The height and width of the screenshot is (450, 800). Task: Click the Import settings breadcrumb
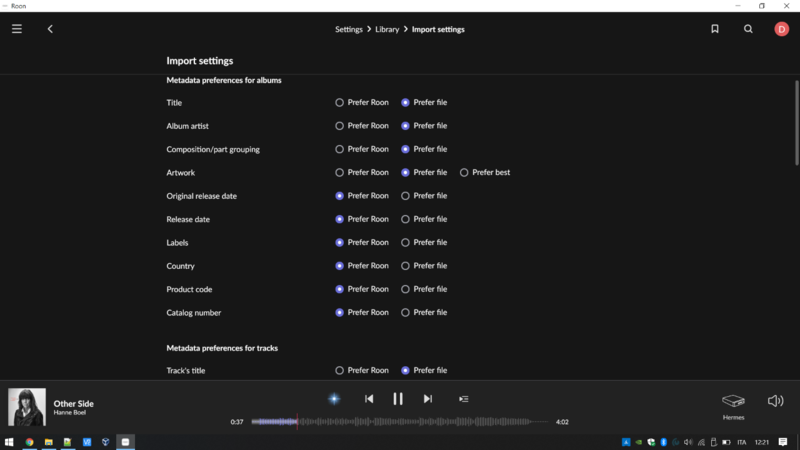click(x=438, y=30)
